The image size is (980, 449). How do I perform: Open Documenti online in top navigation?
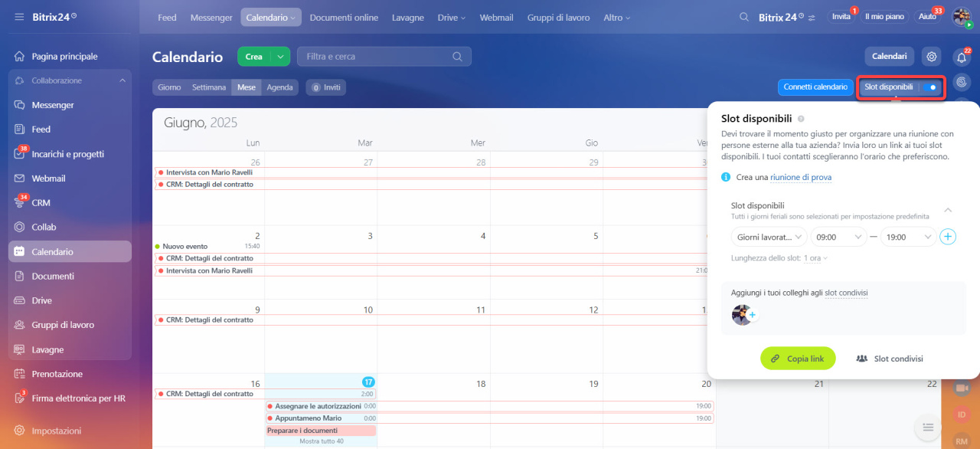point(344,17)
